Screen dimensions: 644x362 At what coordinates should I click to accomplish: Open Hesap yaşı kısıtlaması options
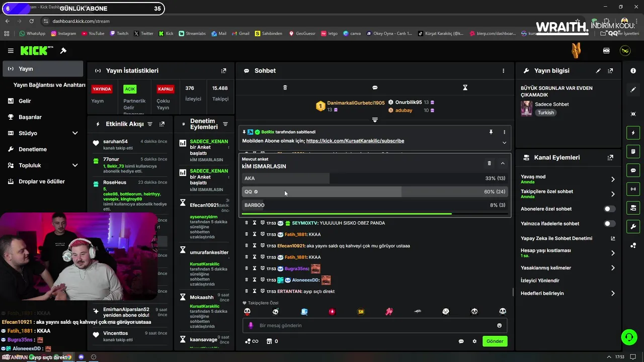coord(613,253)
